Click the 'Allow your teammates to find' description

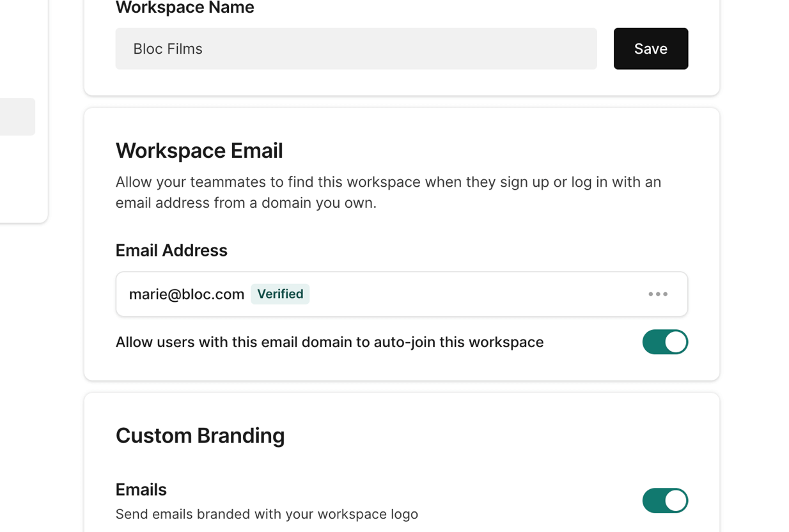pyautogui.click(x=387, y=182)
